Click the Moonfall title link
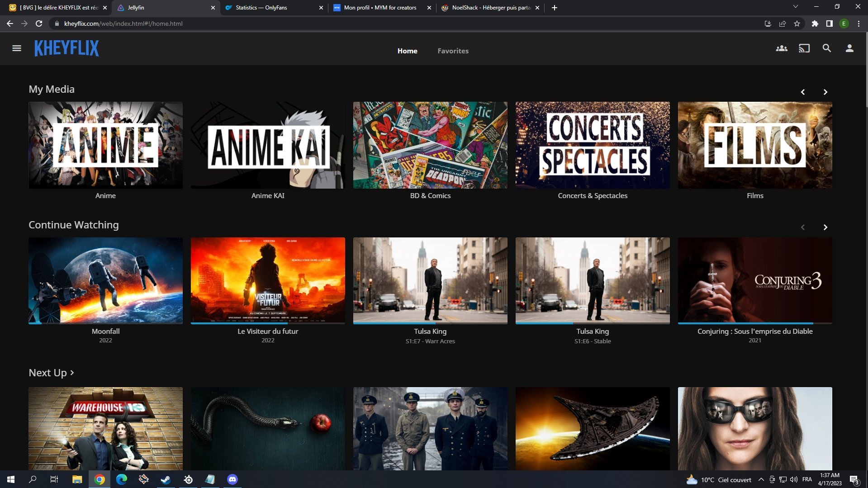 [105, 331]
